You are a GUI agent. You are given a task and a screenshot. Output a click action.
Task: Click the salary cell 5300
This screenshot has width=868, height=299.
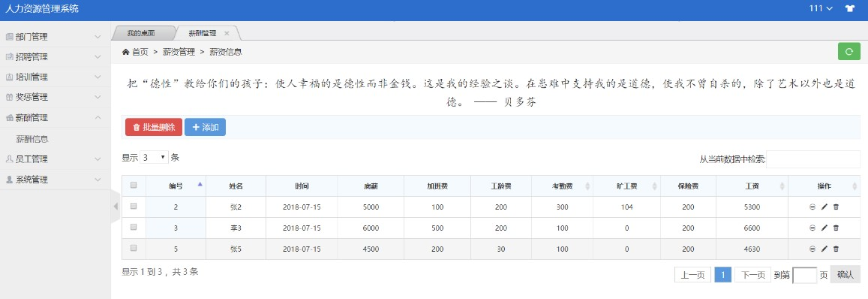point(752,207)
